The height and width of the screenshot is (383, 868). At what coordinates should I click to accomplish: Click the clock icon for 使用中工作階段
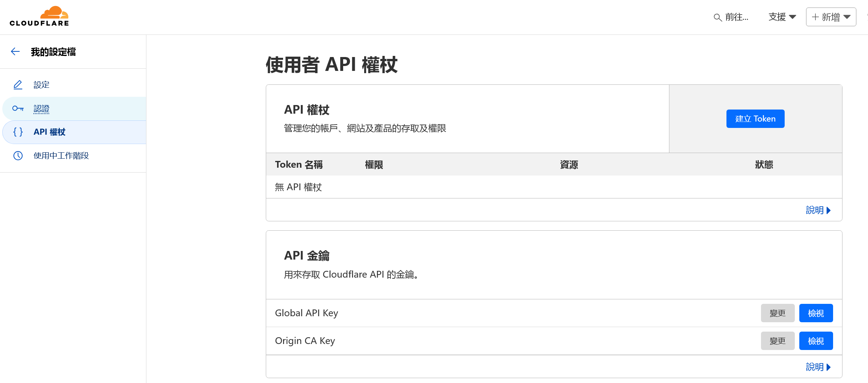click(x=18, y=156)
